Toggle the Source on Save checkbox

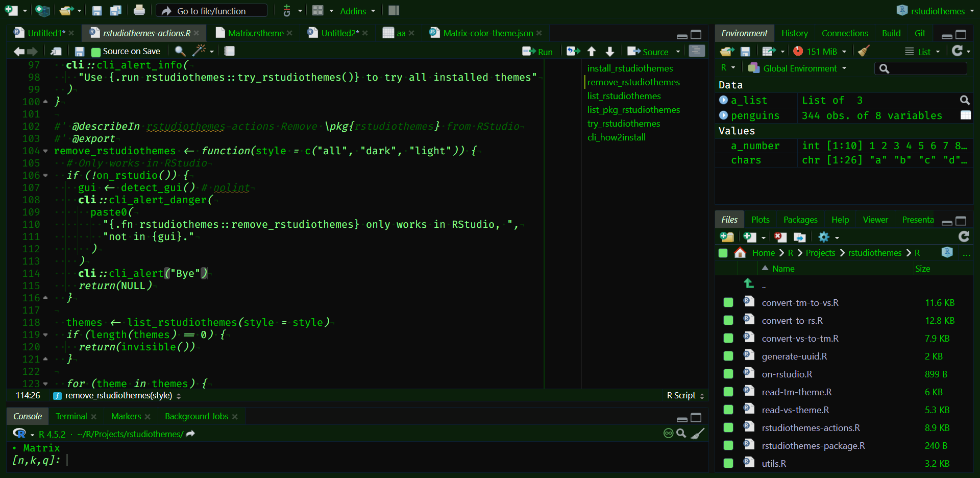[96, 52]
